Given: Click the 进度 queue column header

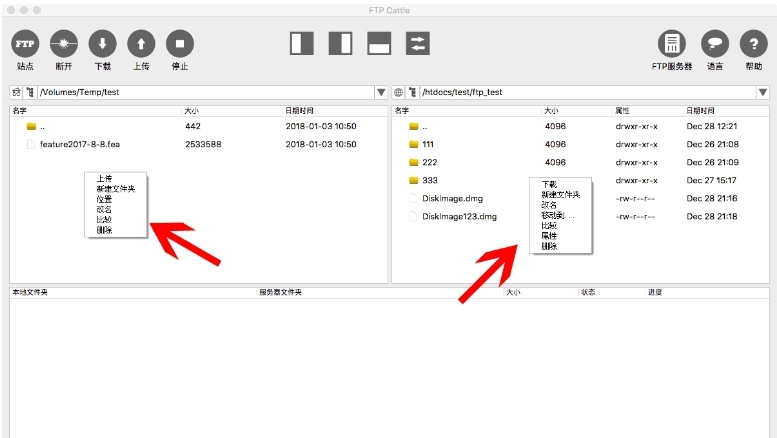Looking at the screenshot, I should (x=655, y=292).
